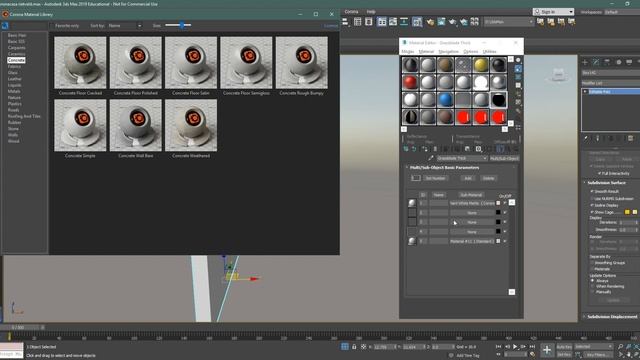Open the Sort by Name dropdown
This screenshot has height=360, width=640.
tap(124, 26)
